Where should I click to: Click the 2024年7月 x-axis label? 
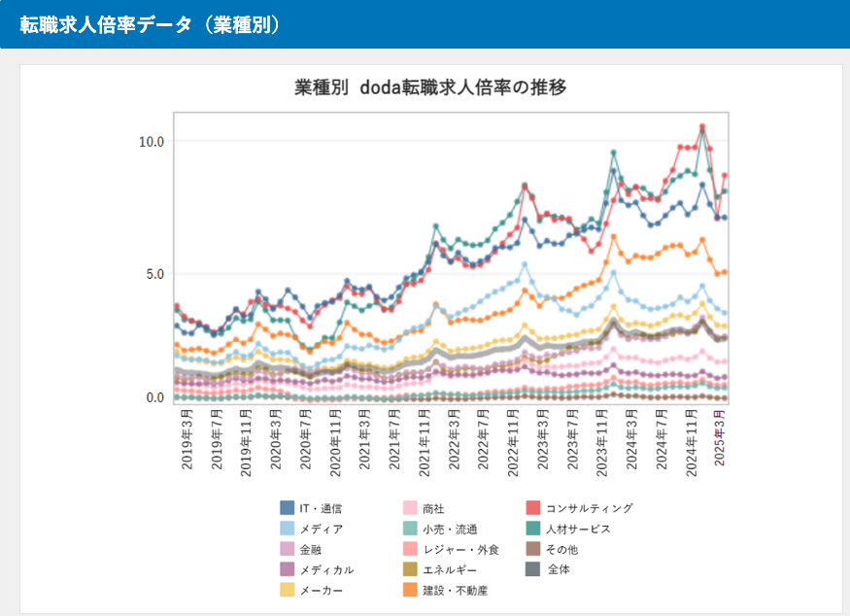[662, 441]
